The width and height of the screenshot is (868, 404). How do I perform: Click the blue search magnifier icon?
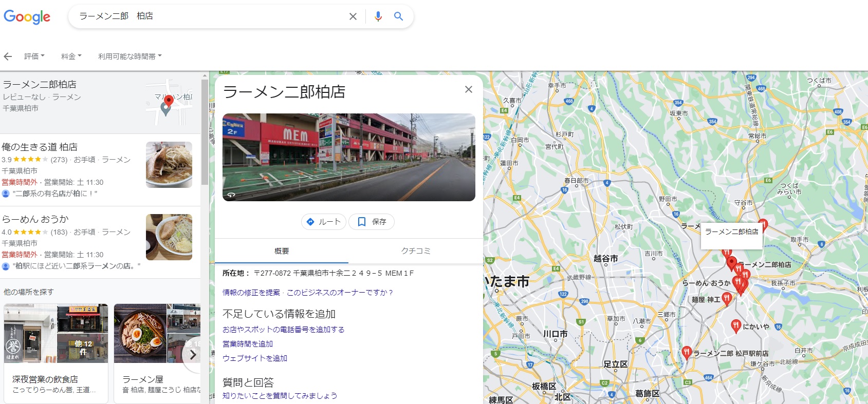(x=398, y=16)
